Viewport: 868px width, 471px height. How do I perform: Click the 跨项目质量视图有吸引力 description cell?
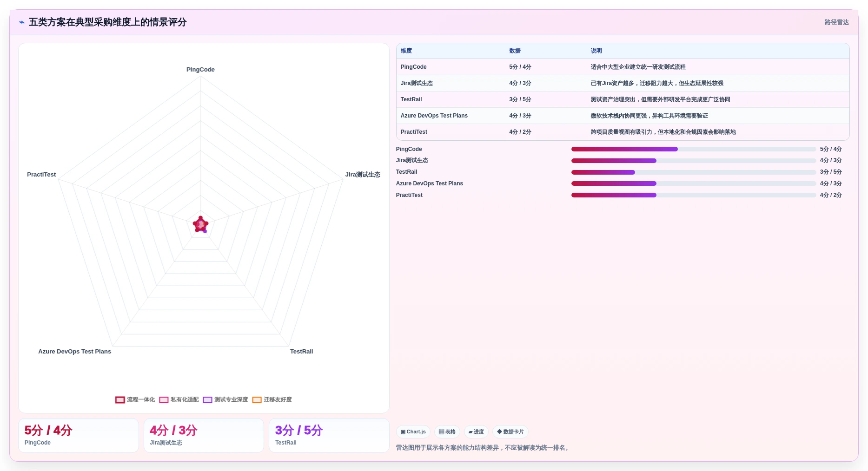tap(663, 132)
